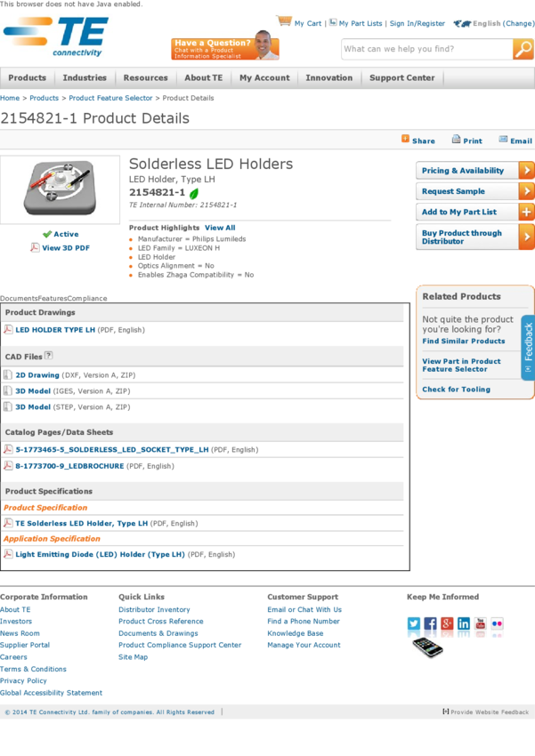Open Product Cross Reference link
The image size is (535, 756).
(160, 621)
